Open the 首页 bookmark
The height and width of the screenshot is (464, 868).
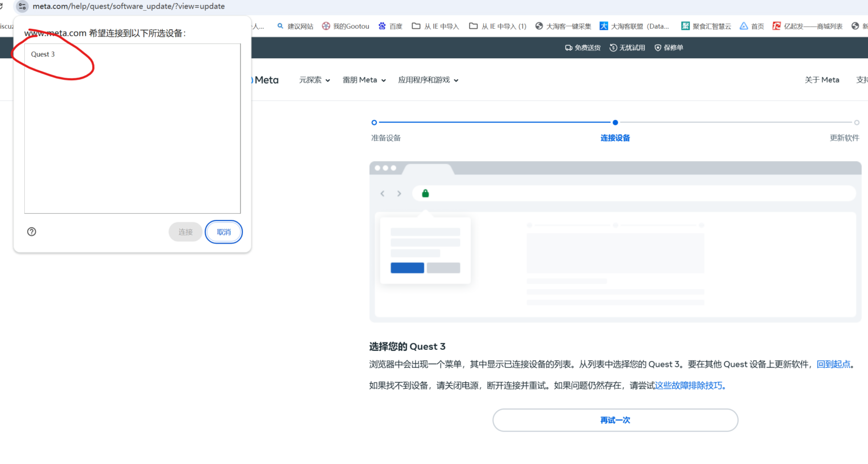click(x=752, y=26)
